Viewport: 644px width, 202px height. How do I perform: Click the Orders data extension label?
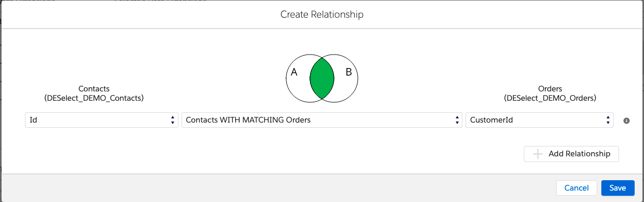tap(550, 89)
